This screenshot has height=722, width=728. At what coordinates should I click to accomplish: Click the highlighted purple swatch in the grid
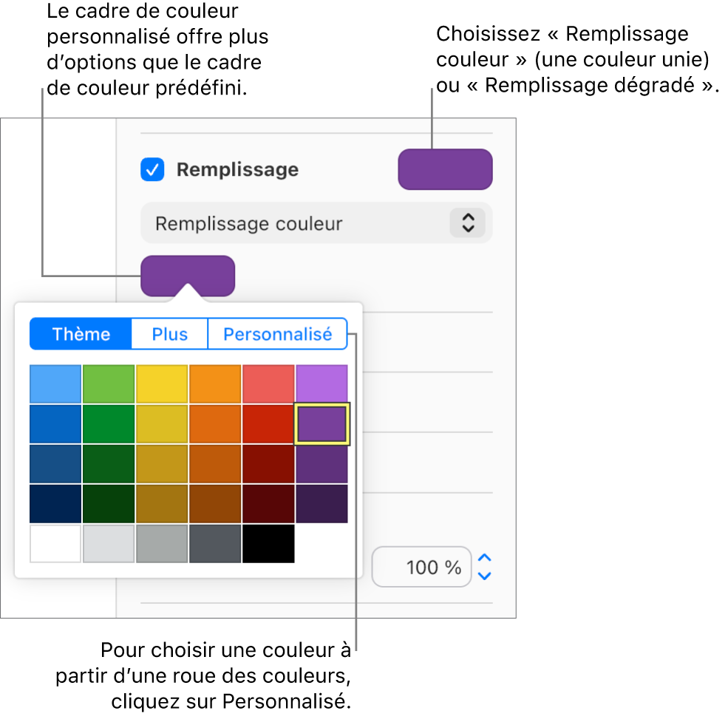pyautogui.click(x=322, y=424)
